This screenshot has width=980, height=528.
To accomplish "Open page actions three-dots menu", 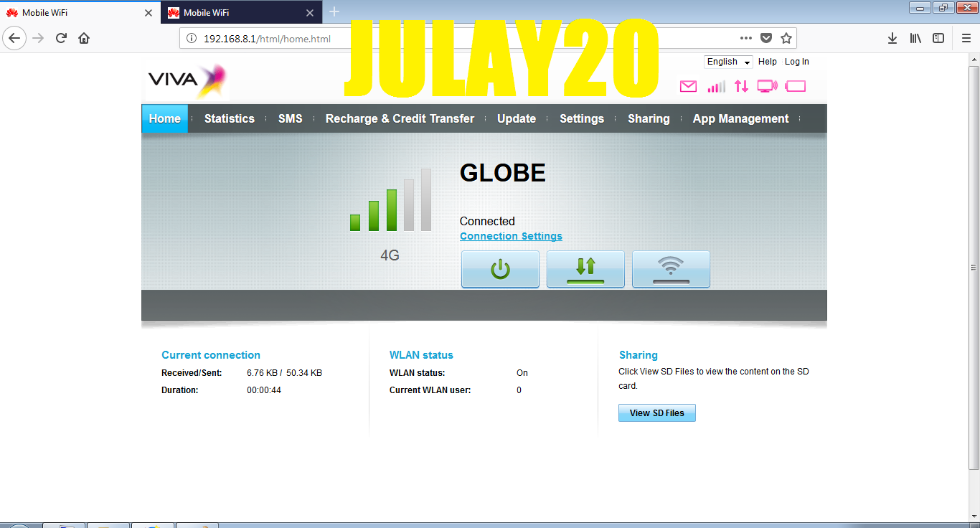I will pos(746,38).
